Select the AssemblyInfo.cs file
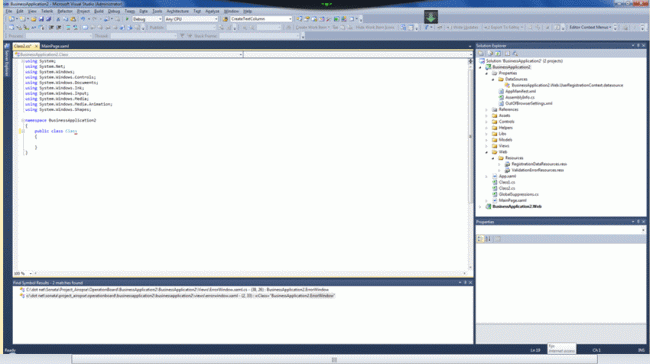 (519, 97)
